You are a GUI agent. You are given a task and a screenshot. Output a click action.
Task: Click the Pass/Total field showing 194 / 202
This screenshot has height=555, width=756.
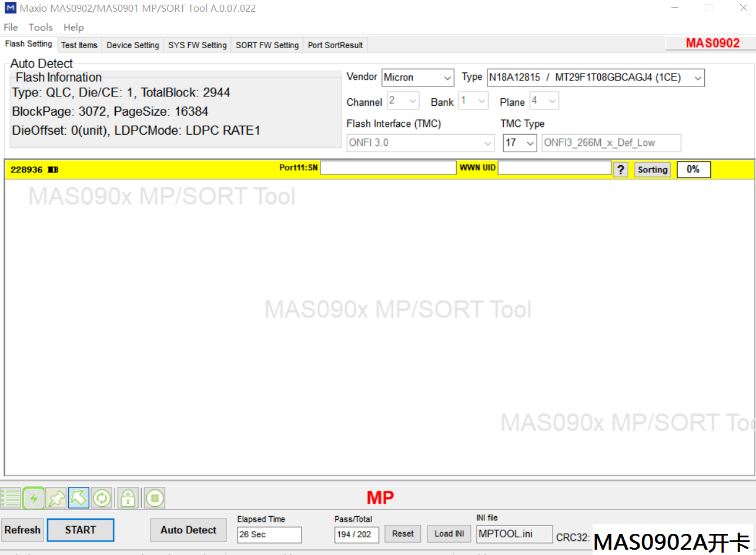pyautogui.click(x=357, y=534)
